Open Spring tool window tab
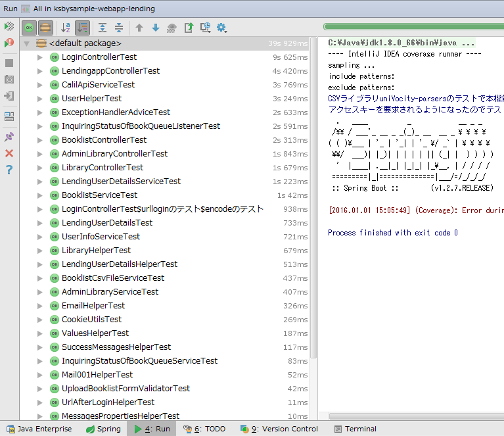 103,429
